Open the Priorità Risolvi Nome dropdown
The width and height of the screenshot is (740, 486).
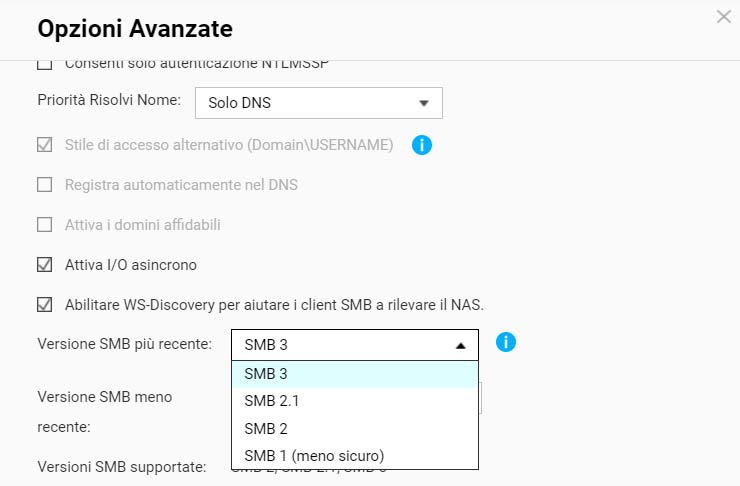coord(318,103)
